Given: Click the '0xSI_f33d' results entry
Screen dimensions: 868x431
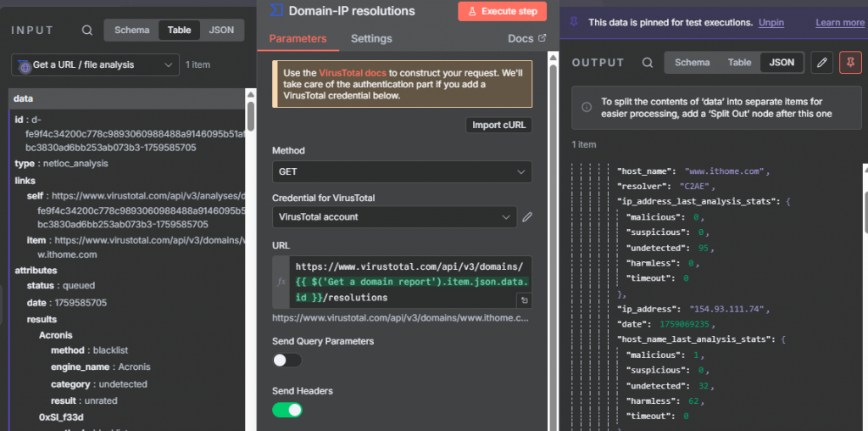Looking at the screenshot, I should click(61, 417).
